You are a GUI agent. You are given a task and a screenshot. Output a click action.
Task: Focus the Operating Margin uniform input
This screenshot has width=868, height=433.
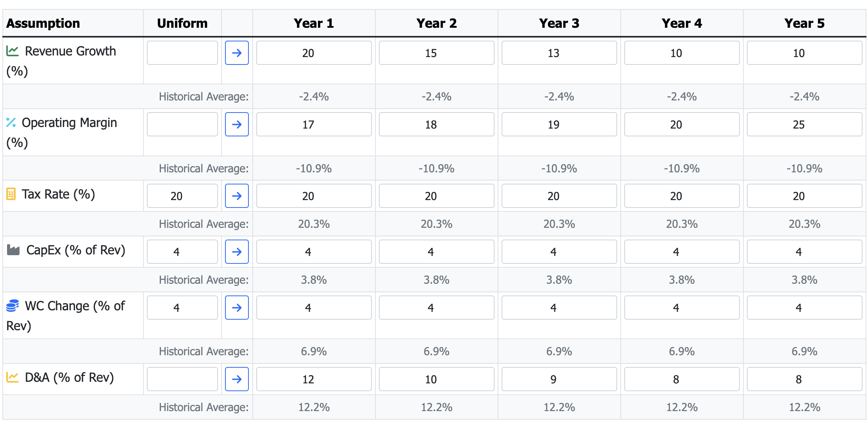tap(182, 124)
